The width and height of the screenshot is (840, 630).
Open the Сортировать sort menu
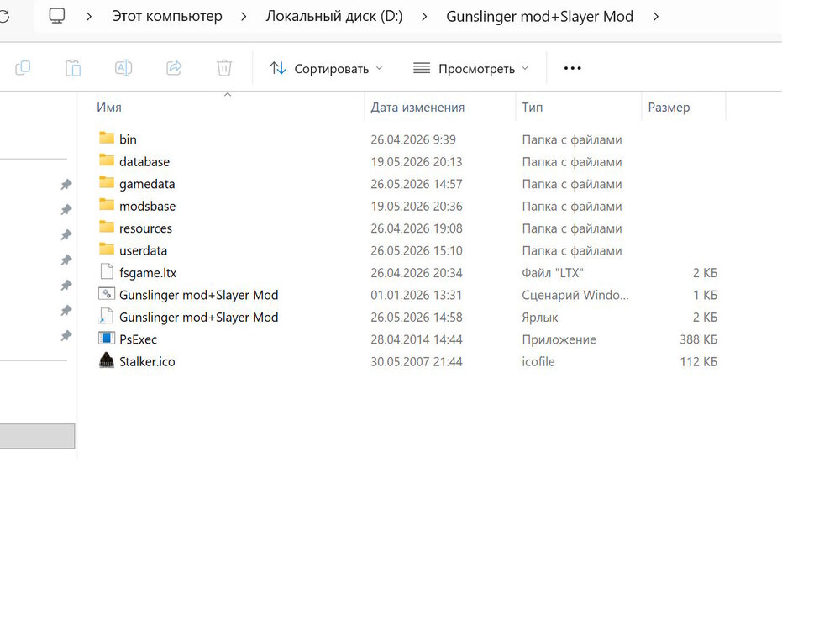(326, 69)
